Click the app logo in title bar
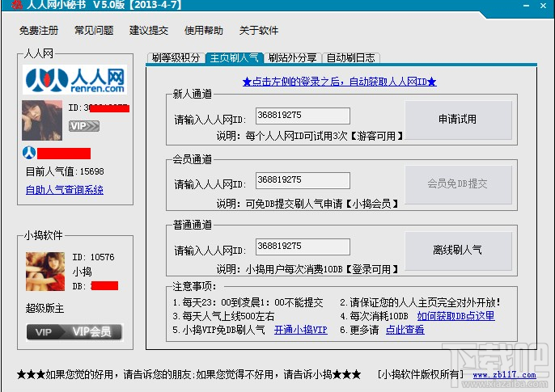The height and width of the screenshot is (392, 555). (17, 5)
